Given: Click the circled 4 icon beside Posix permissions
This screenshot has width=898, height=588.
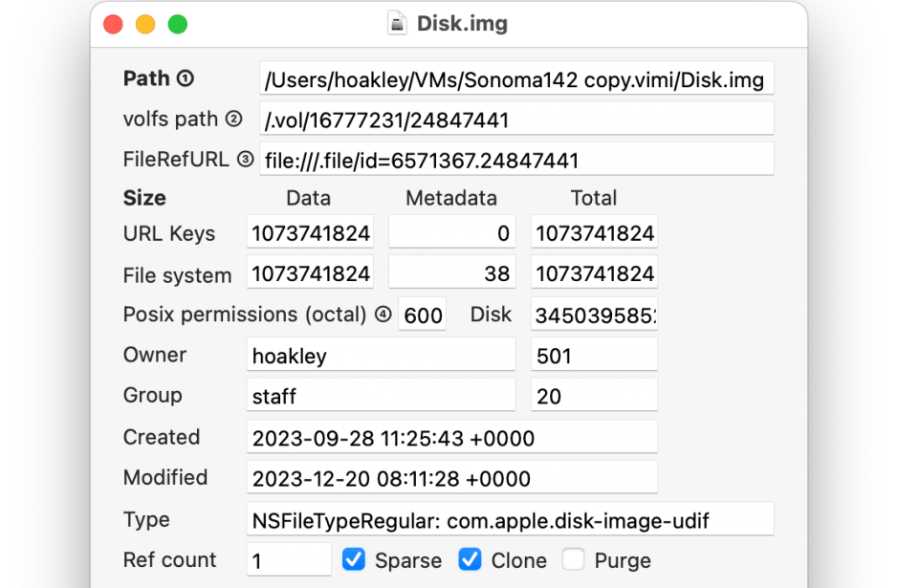Looking at the screenshot, I should point(383,315).
